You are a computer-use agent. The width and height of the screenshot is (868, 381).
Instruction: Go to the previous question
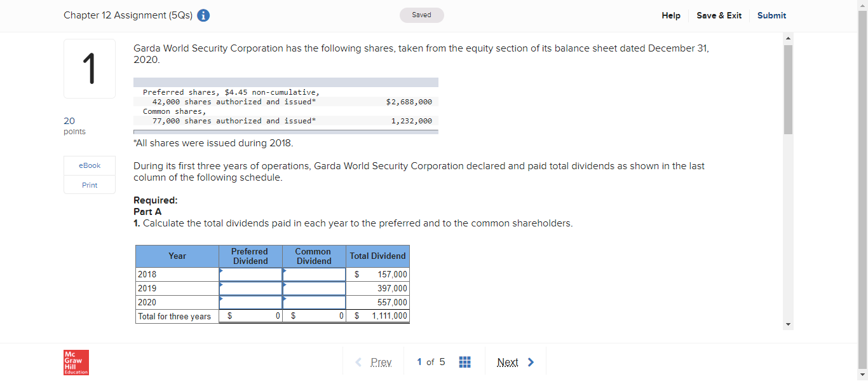pos(374,362)
